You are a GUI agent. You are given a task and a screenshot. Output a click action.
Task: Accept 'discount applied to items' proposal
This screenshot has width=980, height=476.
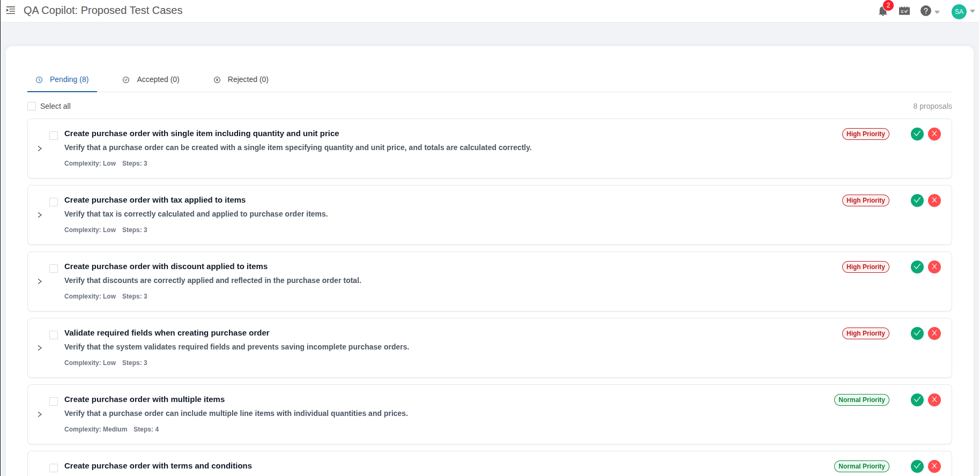click(x=917, y=267)
